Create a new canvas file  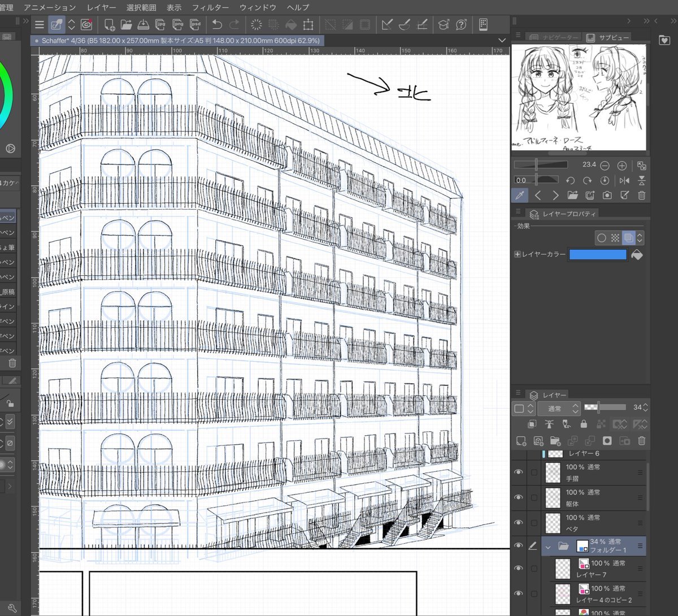click(110, 24)
